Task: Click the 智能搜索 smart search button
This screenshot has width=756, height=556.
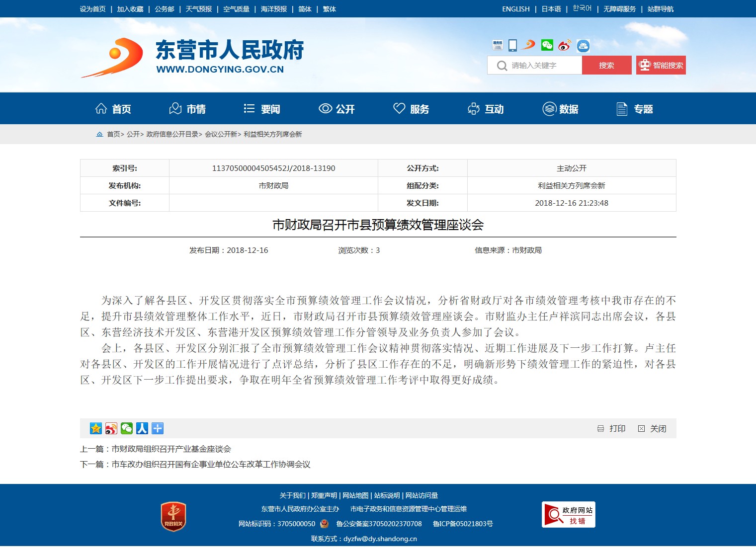Action: click(x=661, y=65)
